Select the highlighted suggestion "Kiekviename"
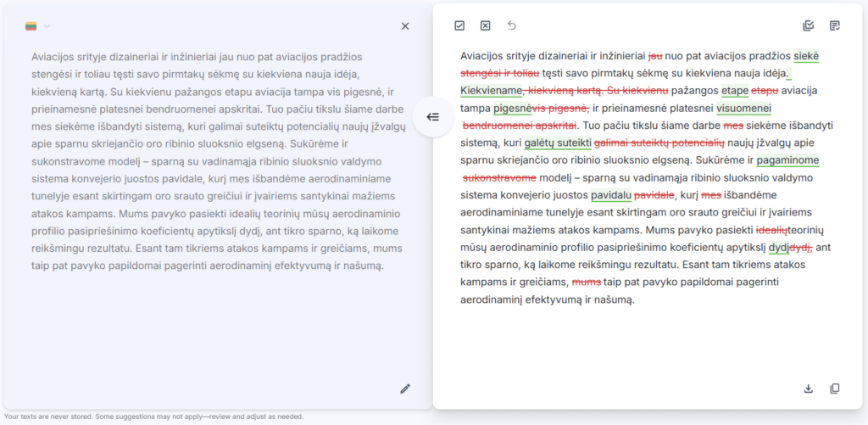The width and height of the screenshot is (868, 425). coord(491,91)
